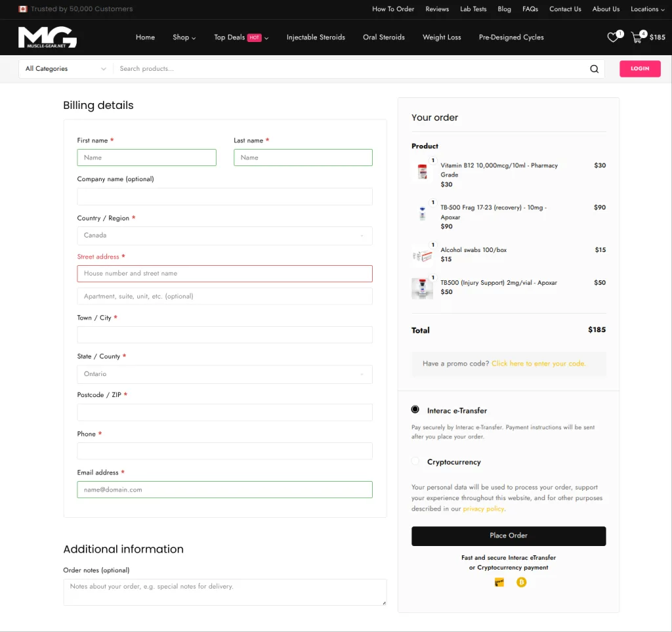Expand the Shop menu

click(x=184, y=37)
